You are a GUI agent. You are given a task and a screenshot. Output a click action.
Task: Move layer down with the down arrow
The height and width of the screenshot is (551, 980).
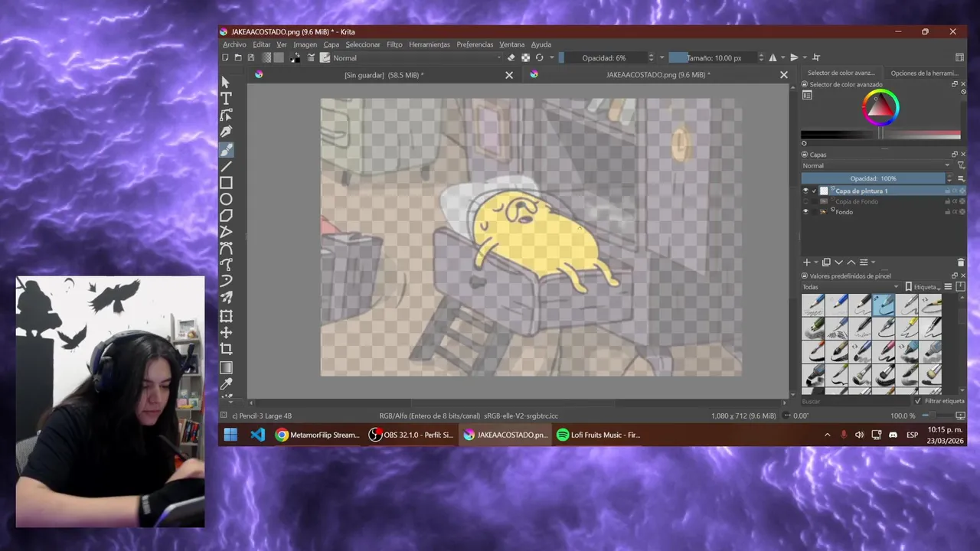point(838,262)
